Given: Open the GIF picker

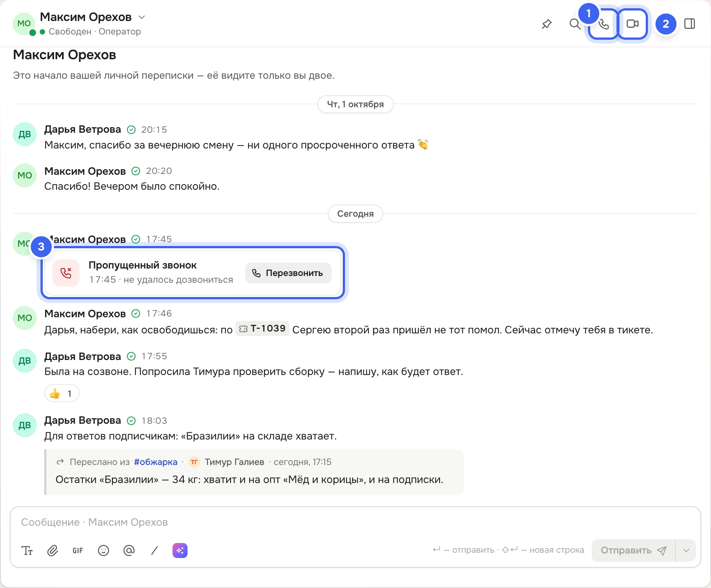Looking at the screenshot, I should point(78,550).
